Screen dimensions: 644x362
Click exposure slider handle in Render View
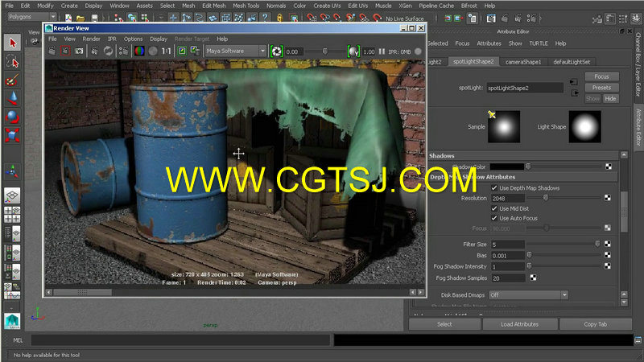(x=325, y=51)
